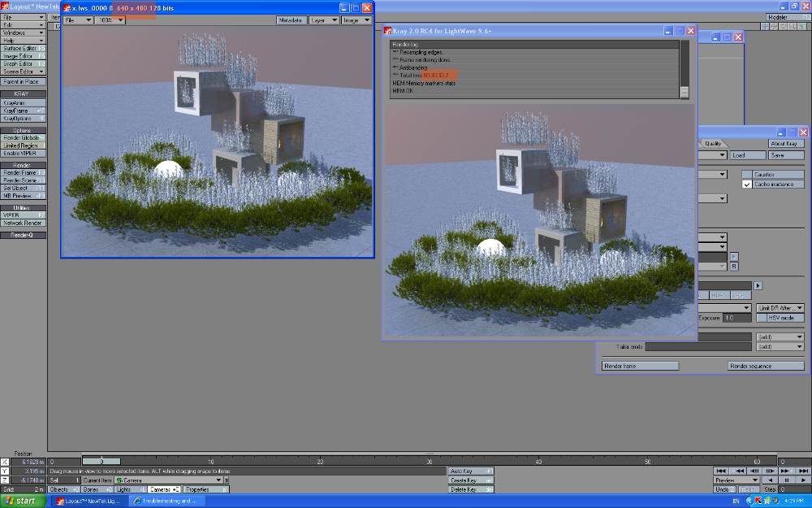Click the timeline frame slider handle
The height and width of the screenshot is (508, 812).
click(101, 461)
